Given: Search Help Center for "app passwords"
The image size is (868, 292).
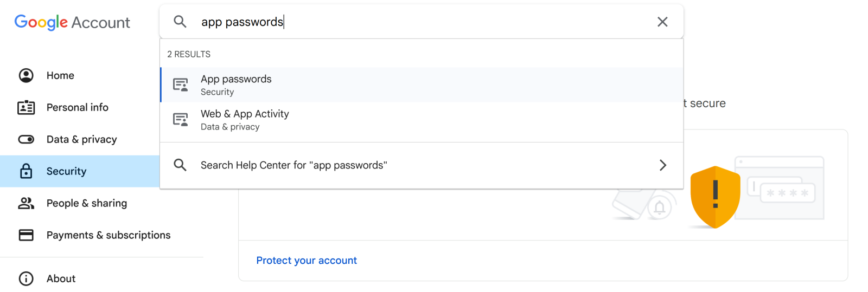Looking at the screenshot, I should point(293,165).
